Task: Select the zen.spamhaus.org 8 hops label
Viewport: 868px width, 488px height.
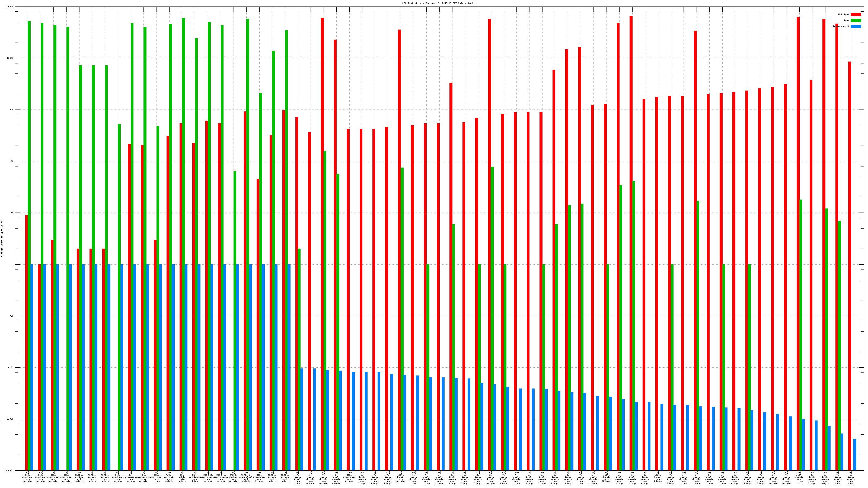Action: pyautogui.click(x=349, y=477)
